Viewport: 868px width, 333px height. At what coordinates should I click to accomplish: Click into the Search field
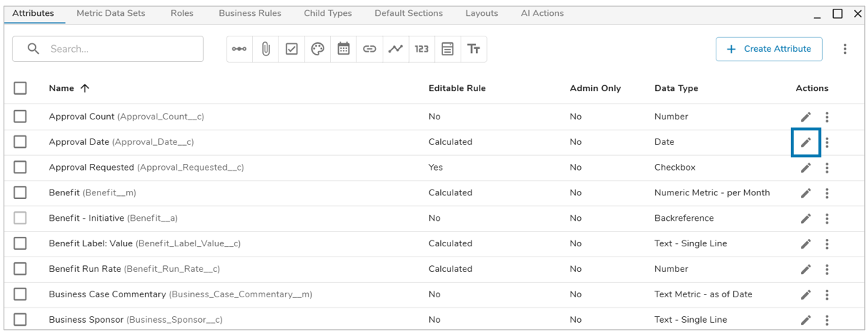pos(108,49)
